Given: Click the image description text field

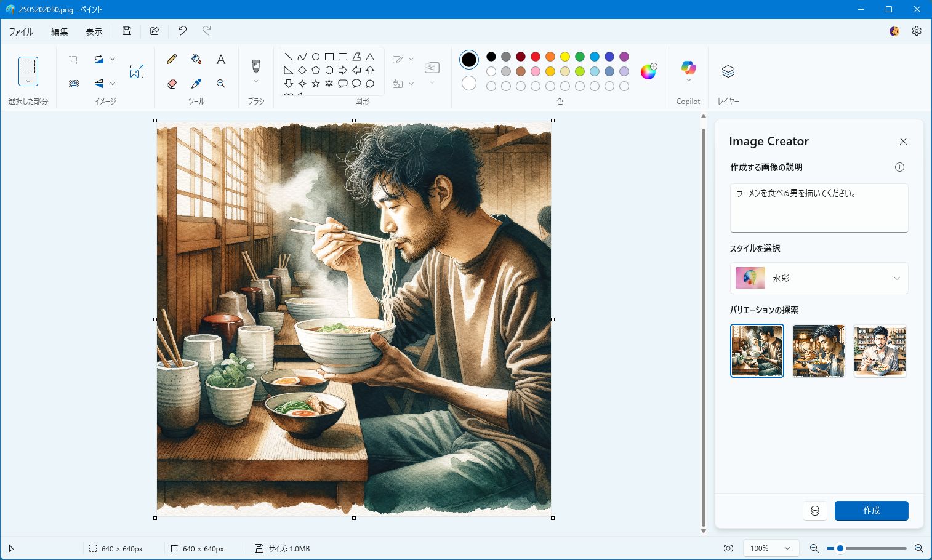Looking at the screenshot, I should [x=819, y=208].
